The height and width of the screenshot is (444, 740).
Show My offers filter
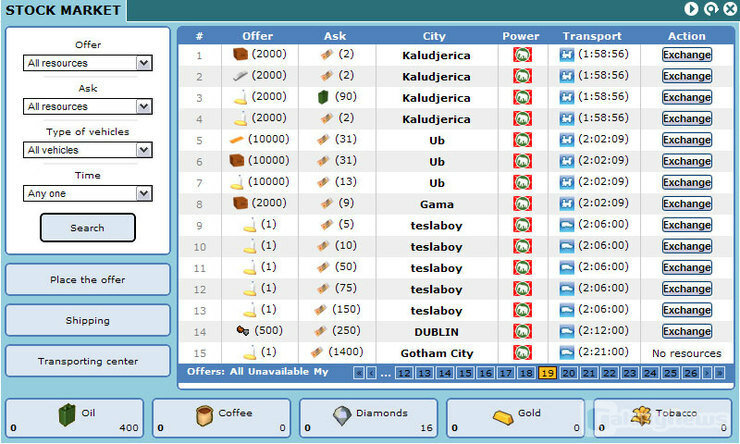click(x=321, y=371)
